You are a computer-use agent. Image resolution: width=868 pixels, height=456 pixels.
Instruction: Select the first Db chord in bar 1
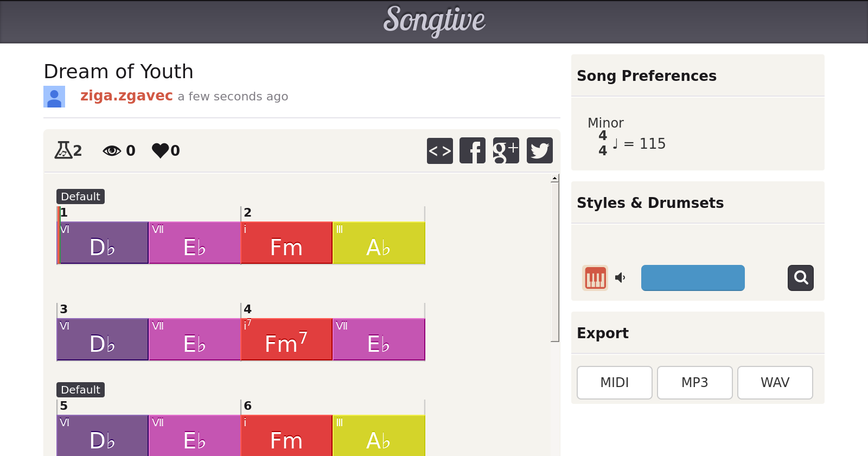point(103,243)
